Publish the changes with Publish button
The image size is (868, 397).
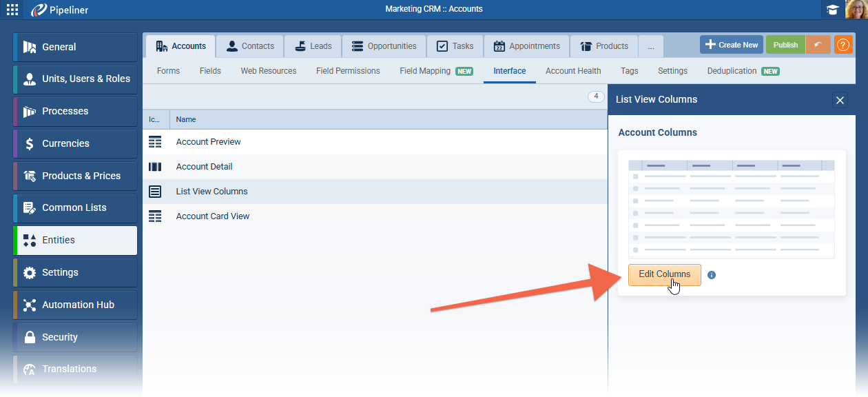coord(785,45)
